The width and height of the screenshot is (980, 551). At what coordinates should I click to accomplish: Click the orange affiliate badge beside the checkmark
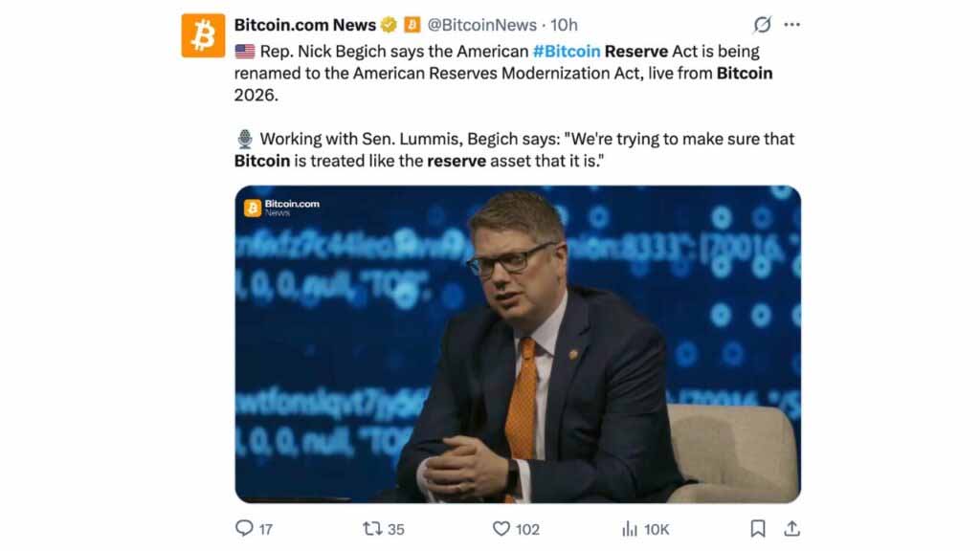(412, 25)
